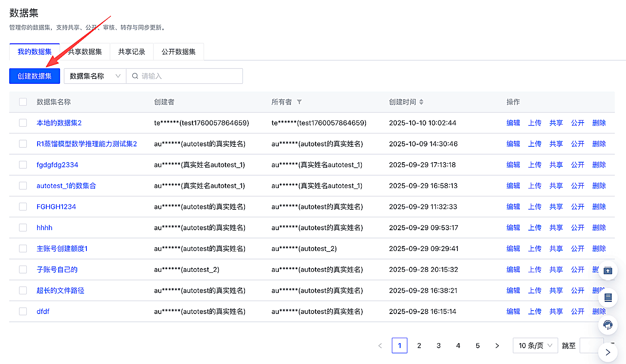The image size is (626, 364).
Task: Click the filter icon beside 所有者
Action: coord(299,102)
